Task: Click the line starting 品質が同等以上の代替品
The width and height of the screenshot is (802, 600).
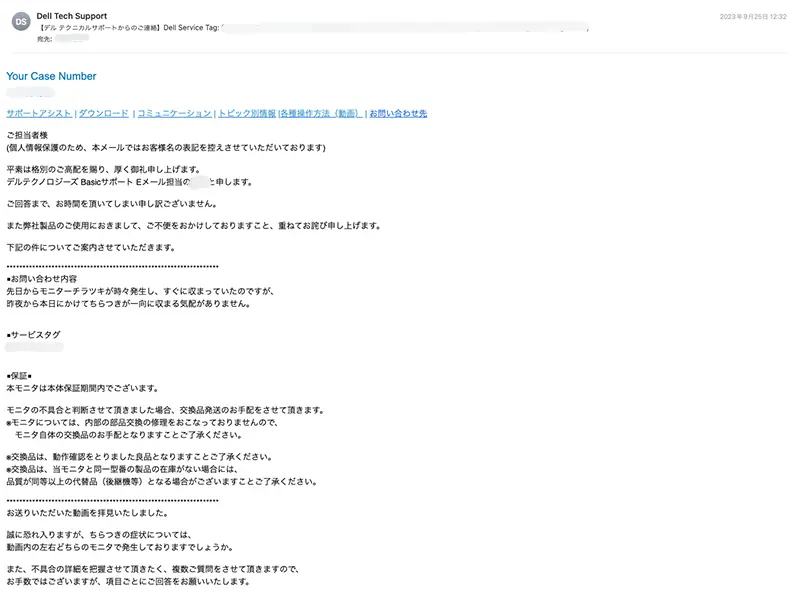Action: pos(162,481)
